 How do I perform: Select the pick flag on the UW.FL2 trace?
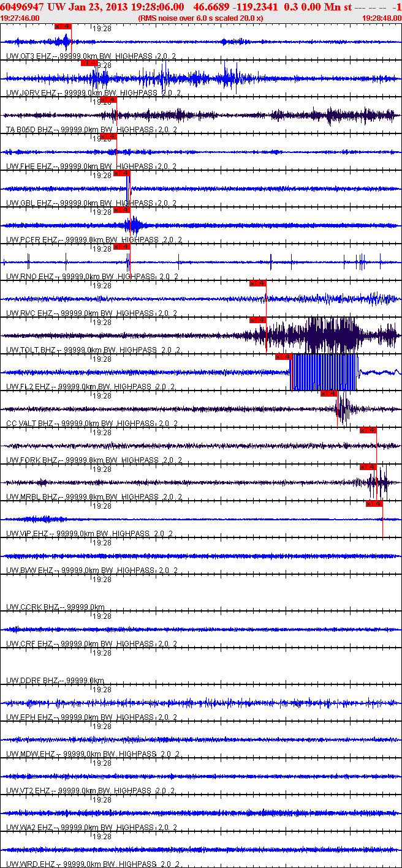point(283,357)
